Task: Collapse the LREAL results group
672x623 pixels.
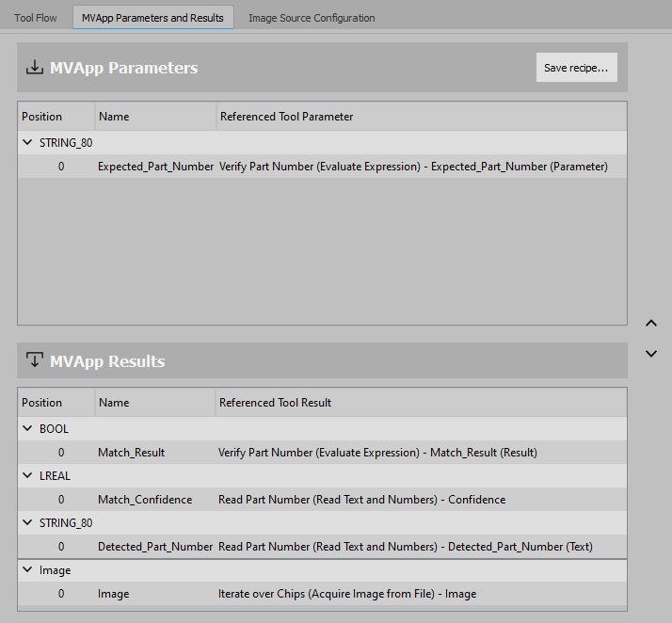Action: pyautogui.click(x=27, y=476)
